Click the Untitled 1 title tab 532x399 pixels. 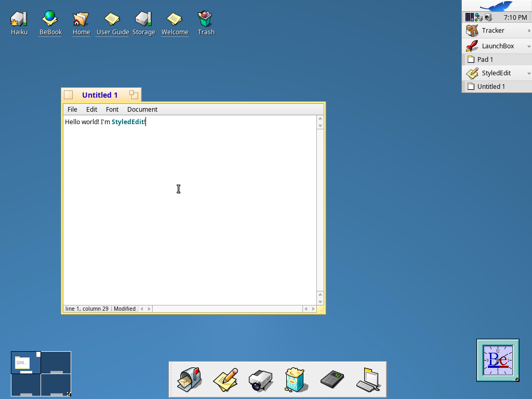click(x=100, y=95)
